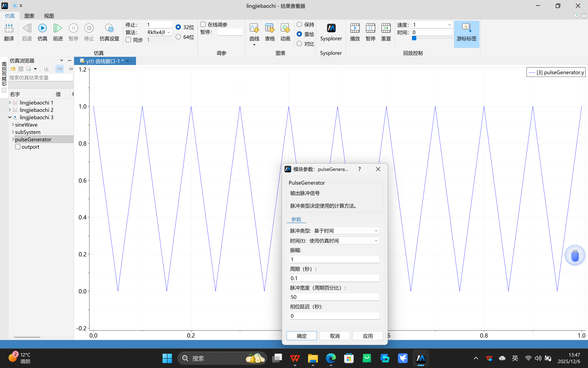Enable the 同步 checkbox

(x=128, y=40)
